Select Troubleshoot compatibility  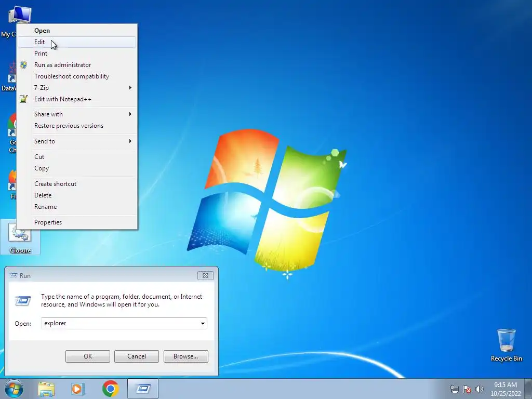point(77,76)
